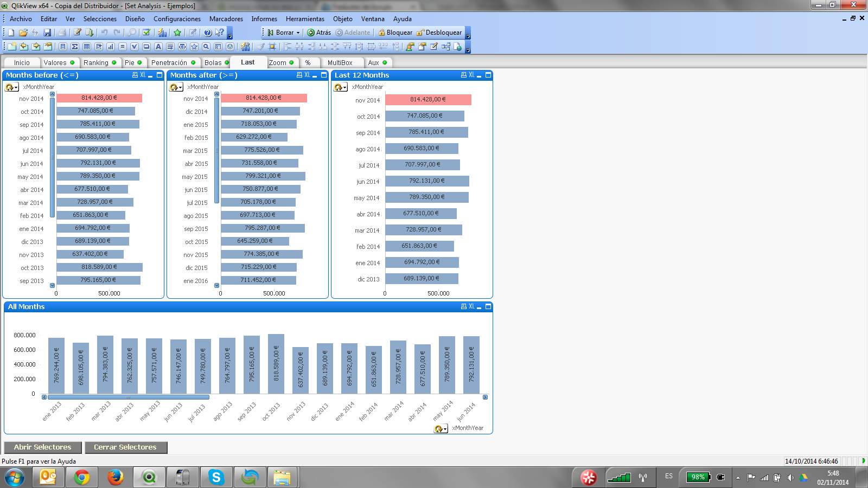
Task: Create a statistics box with the sigma icon
Action: 75,47
